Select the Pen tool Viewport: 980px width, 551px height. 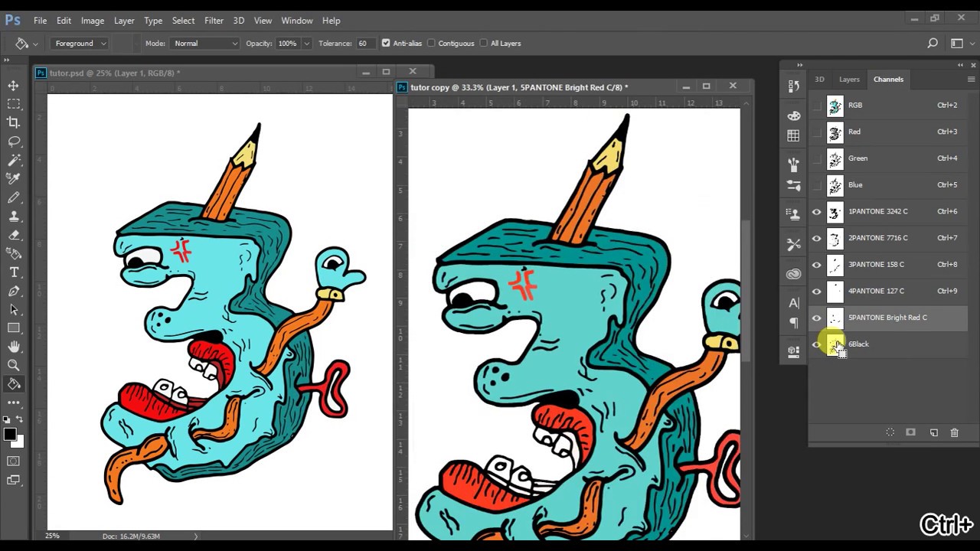[x=14, y=291]
